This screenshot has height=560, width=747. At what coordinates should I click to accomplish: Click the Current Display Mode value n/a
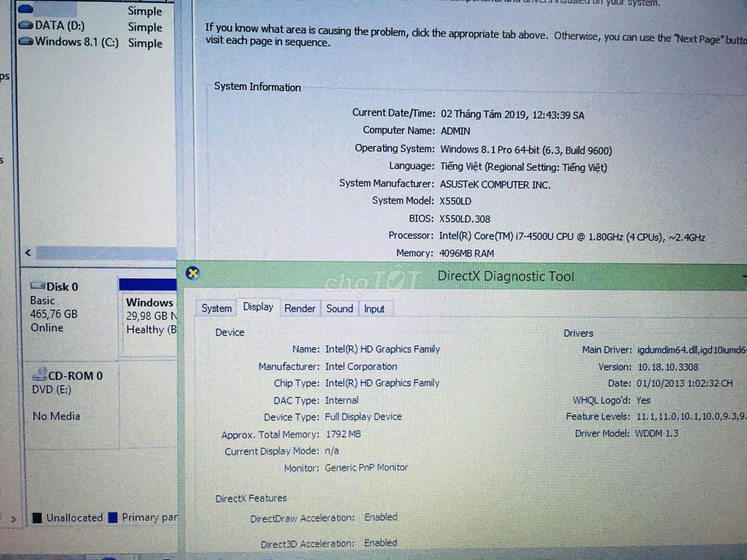332,450
